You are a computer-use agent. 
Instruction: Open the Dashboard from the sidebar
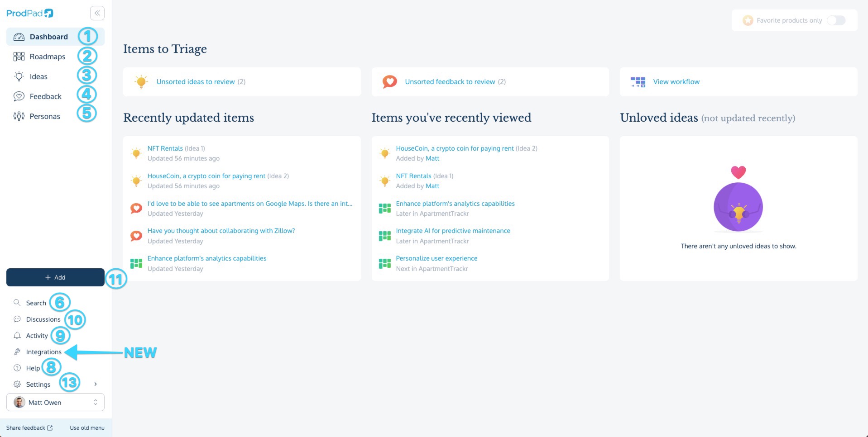coord(48,37)
